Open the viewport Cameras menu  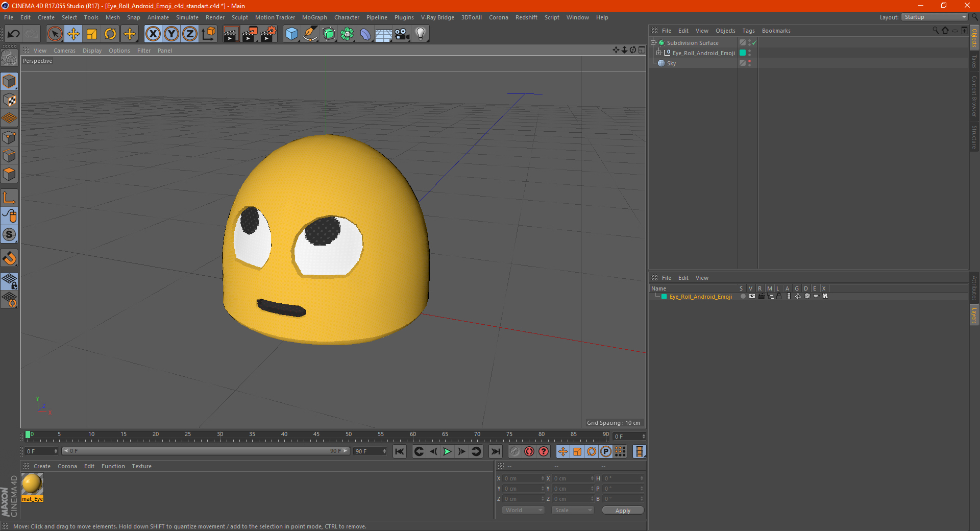tap(64, 51)
